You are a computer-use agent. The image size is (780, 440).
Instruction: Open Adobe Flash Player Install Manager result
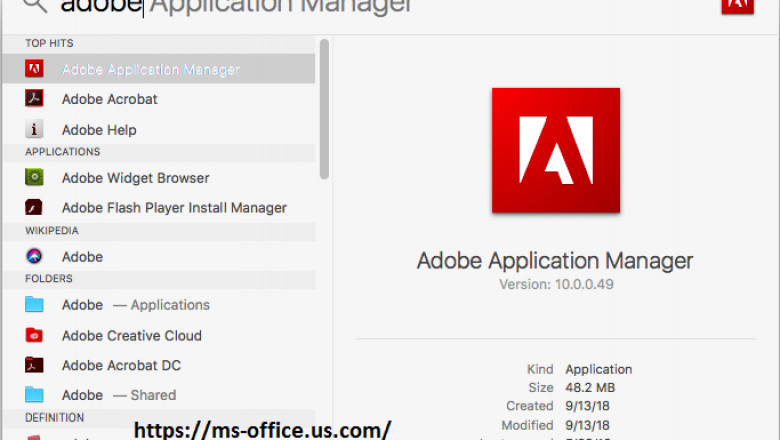point(159,207)
